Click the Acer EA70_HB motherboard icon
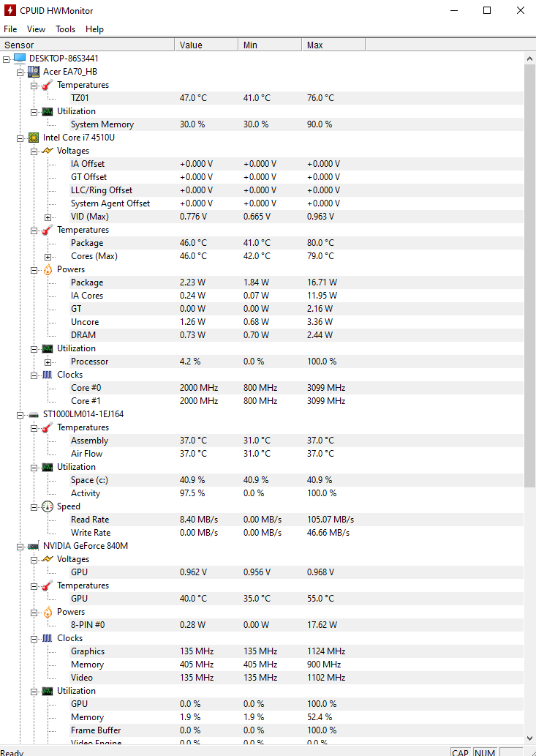Image resolution: width=536 pixels, height=756 pixels. [33, 72]
